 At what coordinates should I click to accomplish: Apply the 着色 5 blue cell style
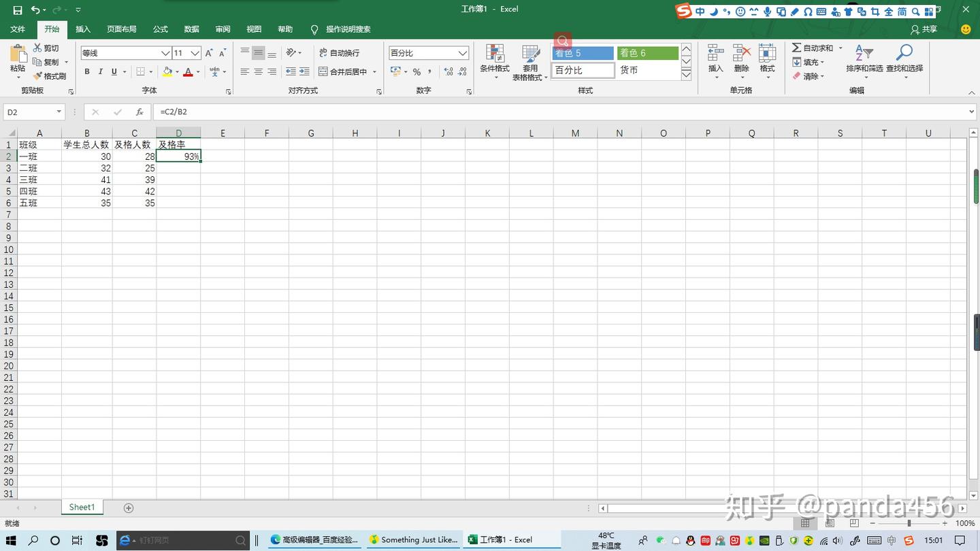[583, 53]
